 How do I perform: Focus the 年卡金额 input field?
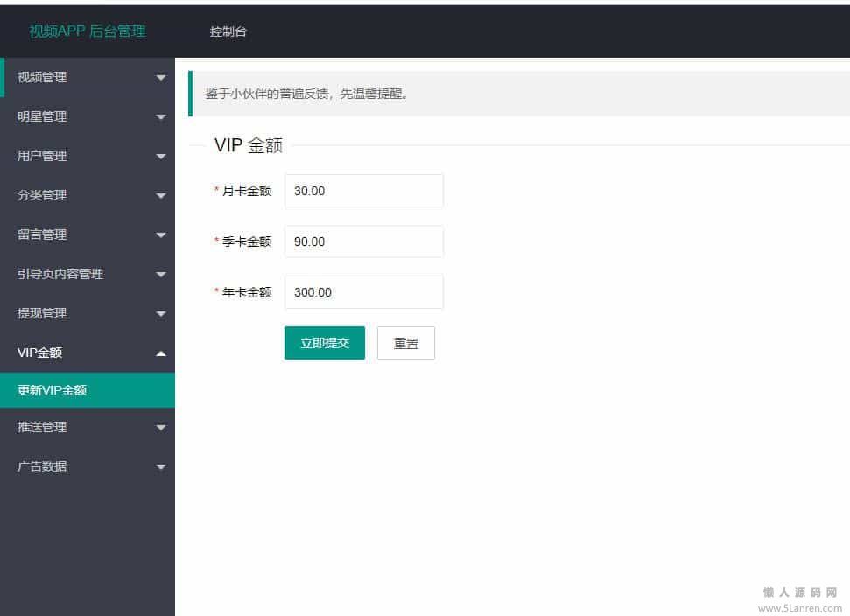(364, 292)
